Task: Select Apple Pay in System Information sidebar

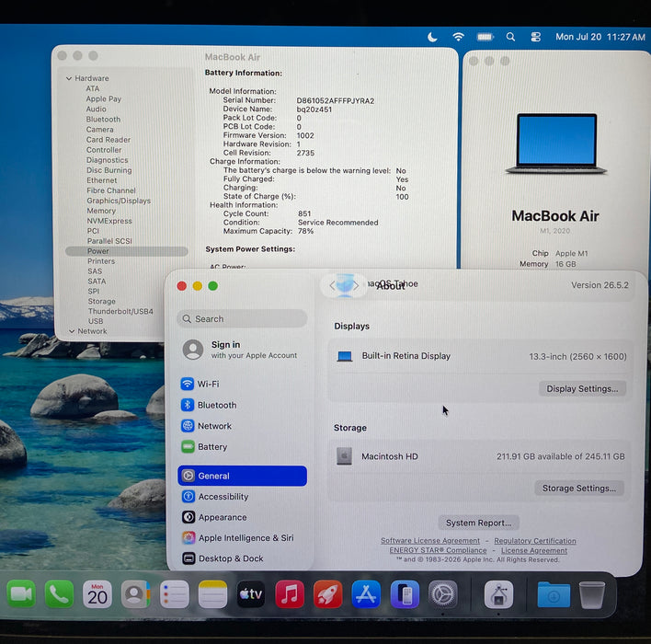Action: (103, 98)
